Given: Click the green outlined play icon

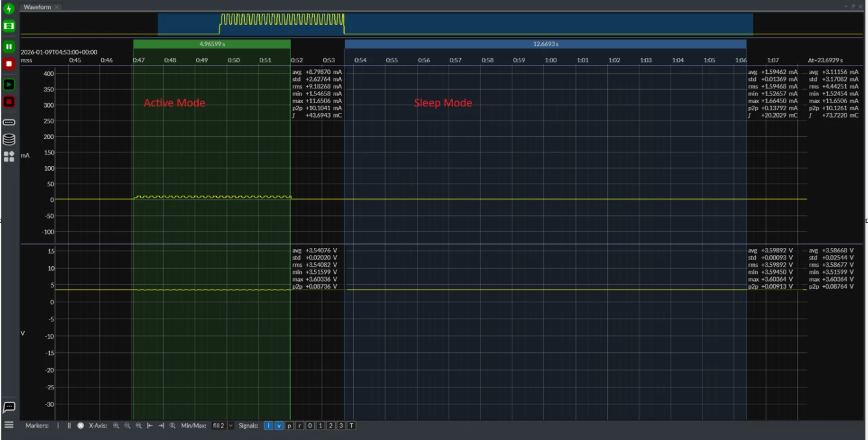Looking at the screenshot, I should (x=9, y=84).
